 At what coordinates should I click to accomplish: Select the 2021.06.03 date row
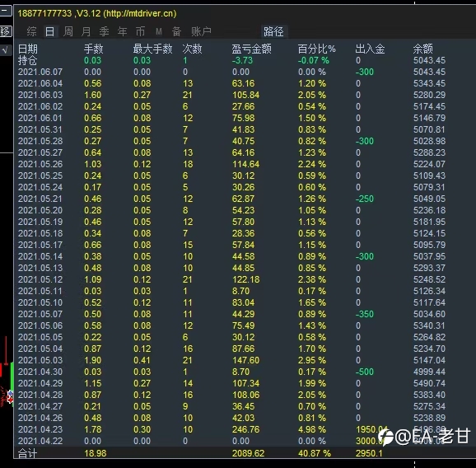click(x=40, y=95)
